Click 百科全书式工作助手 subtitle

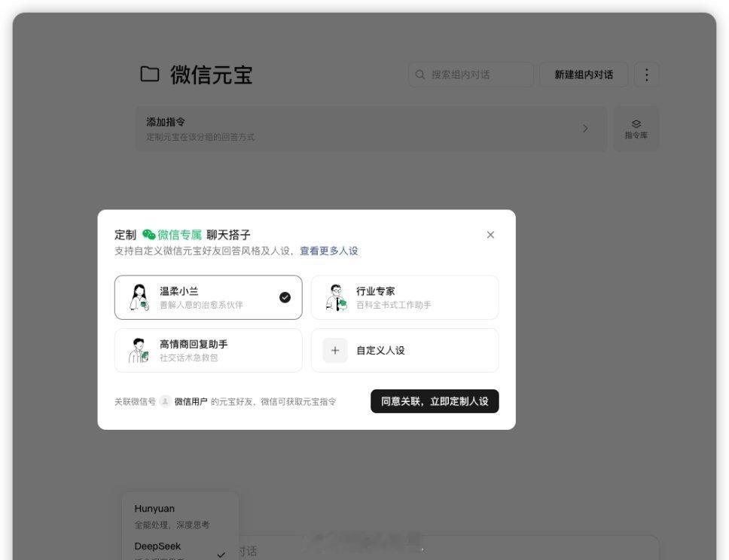393,305
